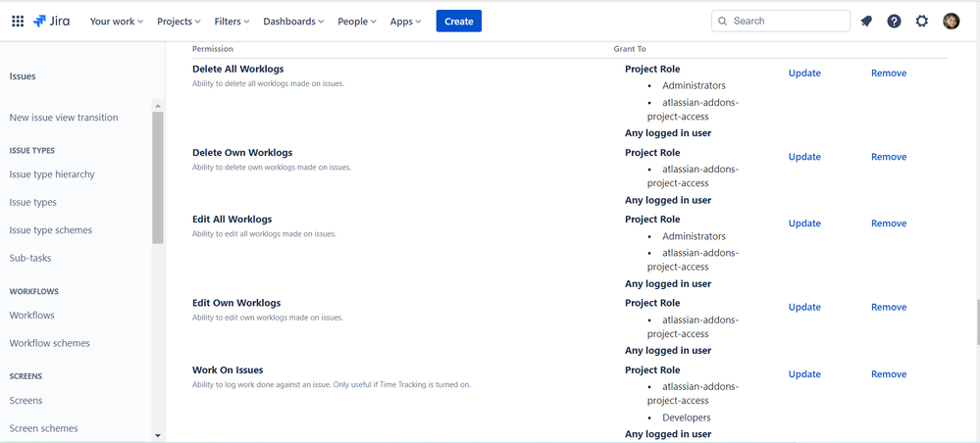Remove the Edit Own Worklogs permission
Image resolution: width=980 pixels, height=443 pixels.
pos(889,307)
